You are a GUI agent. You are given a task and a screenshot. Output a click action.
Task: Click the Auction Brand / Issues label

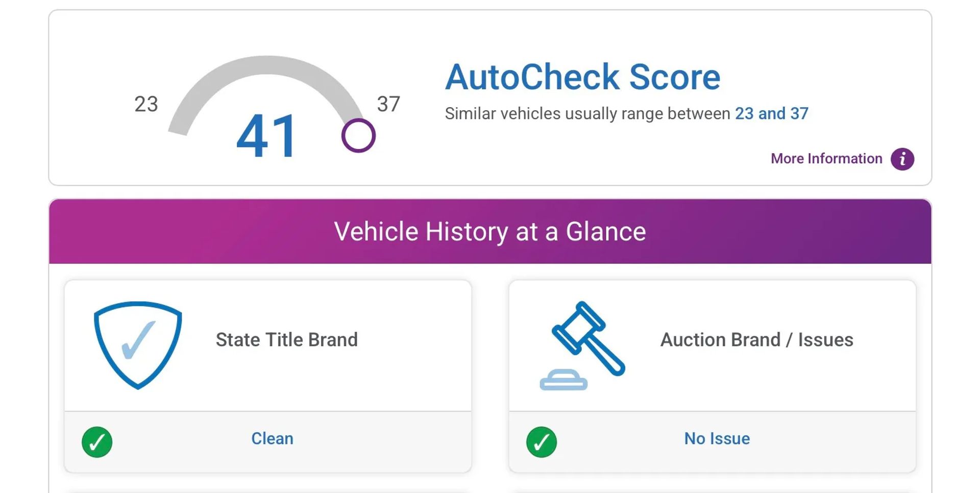(757, 340)
